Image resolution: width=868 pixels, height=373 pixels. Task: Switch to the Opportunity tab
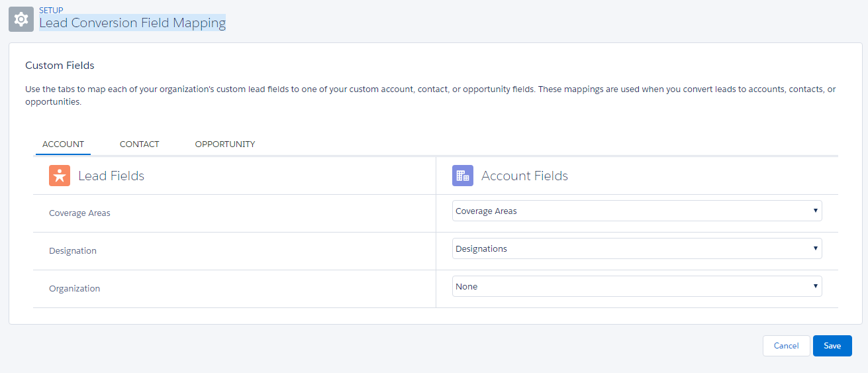[x=225, y=144]
